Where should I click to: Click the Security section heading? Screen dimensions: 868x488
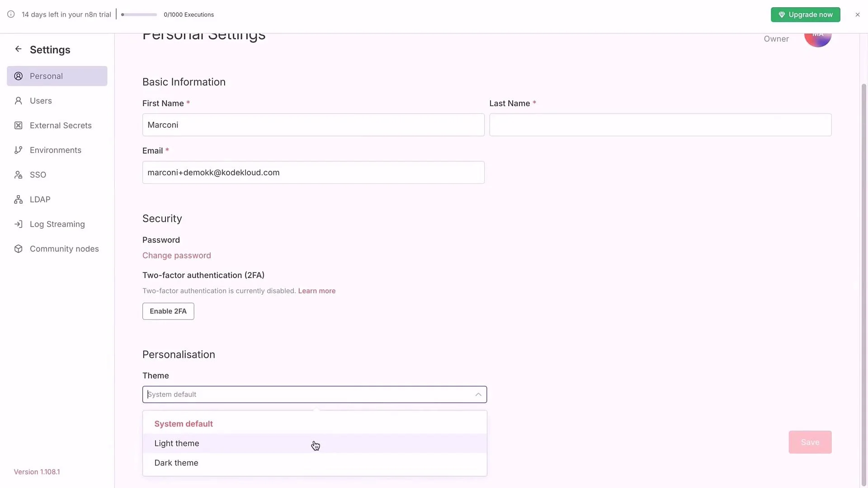click(162, 219)
